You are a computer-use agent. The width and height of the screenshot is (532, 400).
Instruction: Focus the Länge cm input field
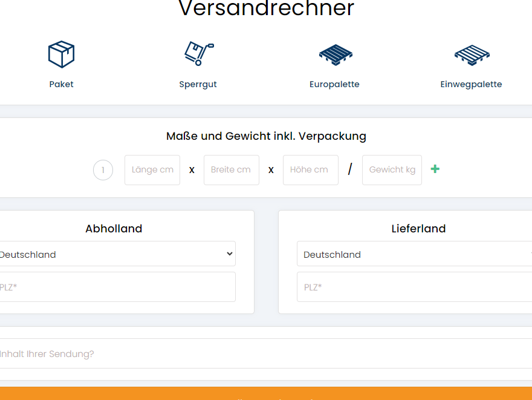[152, 170]
